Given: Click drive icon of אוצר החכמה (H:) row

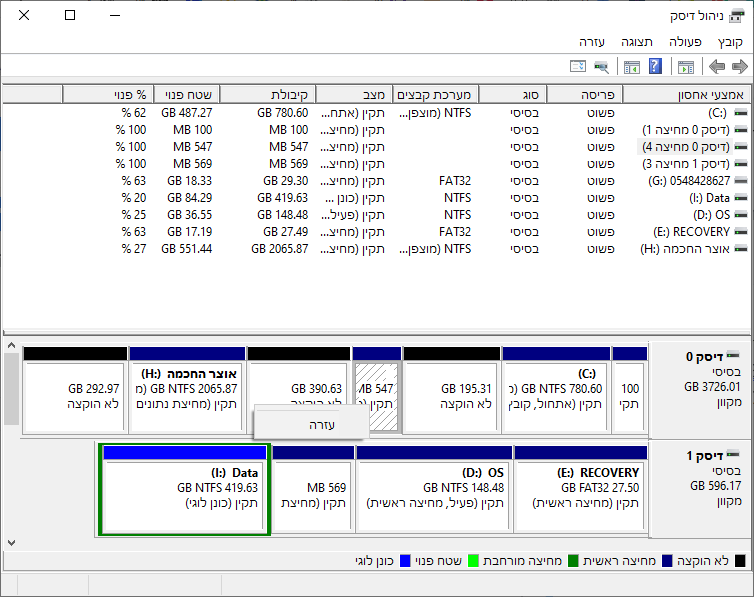Looking at the screenshot, I should coord(741,249).
